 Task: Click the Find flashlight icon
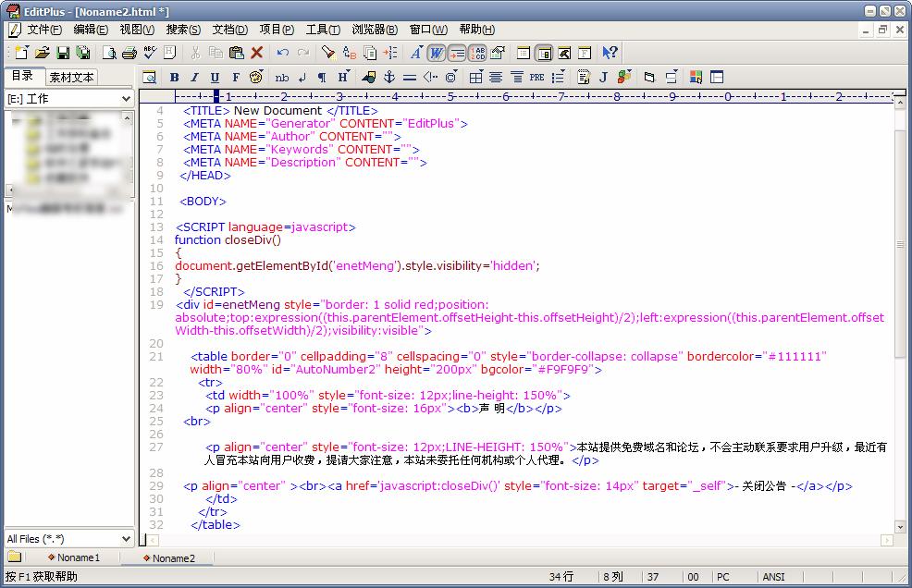point(327,53)
